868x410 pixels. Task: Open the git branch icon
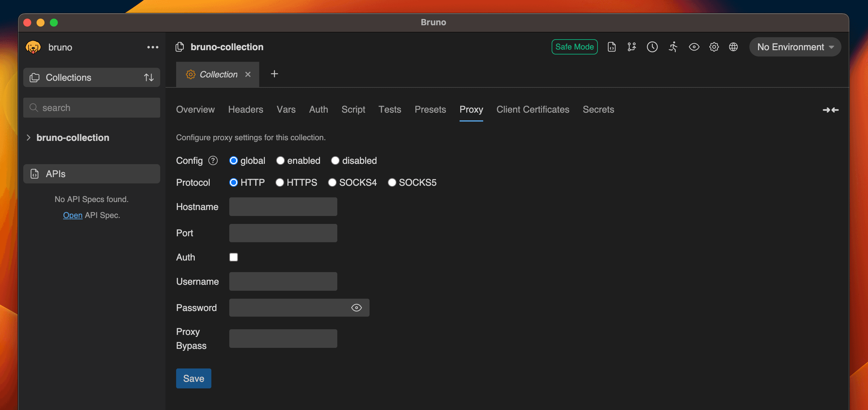631,47
